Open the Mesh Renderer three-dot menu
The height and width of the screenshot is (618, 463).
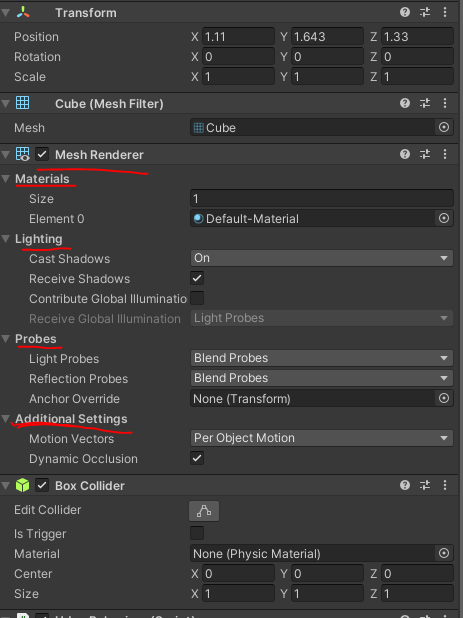[445, 154]
